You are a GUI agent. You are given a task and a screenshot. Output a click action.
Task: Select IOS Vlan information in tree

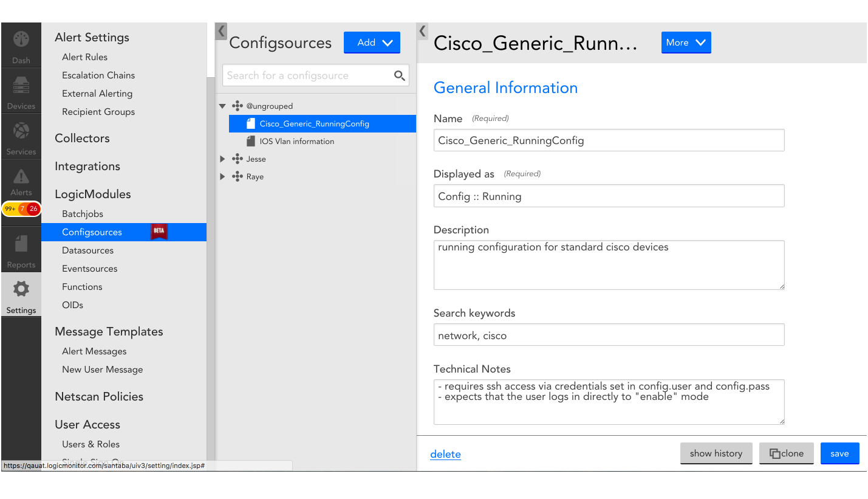(x=297, y=141)
